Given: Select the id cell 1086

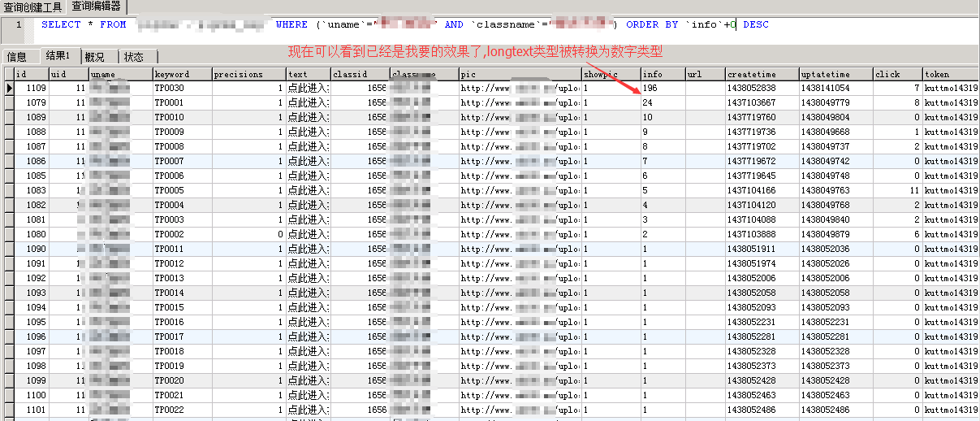Looking at the screenshot, I should point(32,161).
